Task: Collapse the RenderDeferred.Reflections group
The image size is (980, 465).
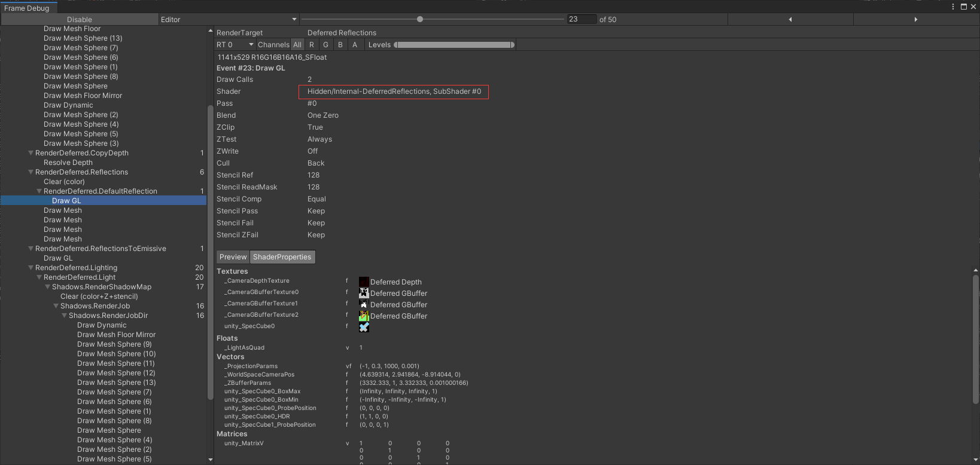Action: click(x=31, y=172)
